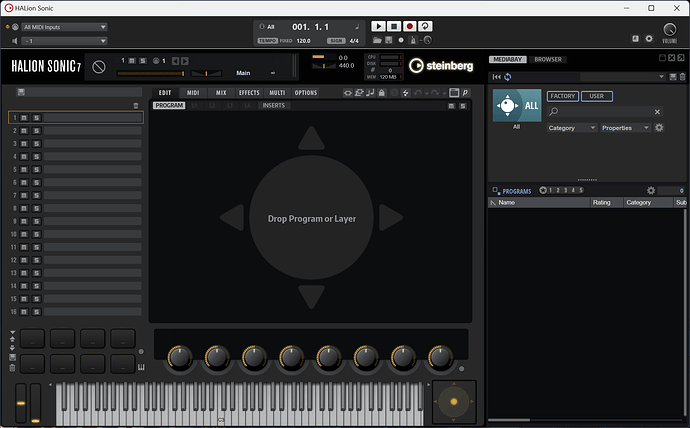Click the lock icon in edit toolbar
Screen dimensions: 690x428
(382, 93)
